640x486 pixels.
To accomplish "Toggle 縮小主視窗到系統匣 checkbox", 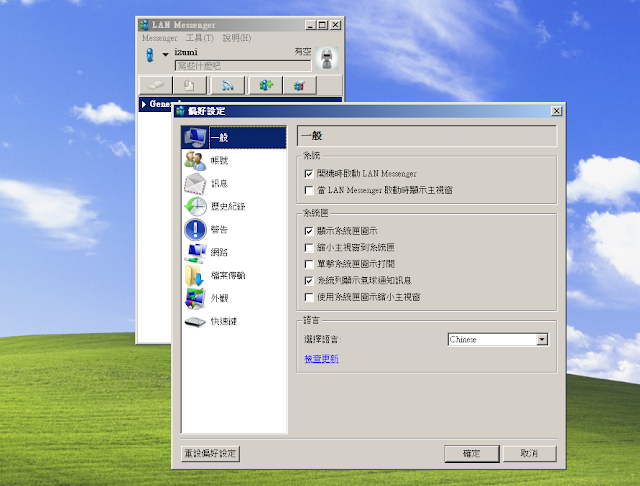I will click(x=309, y=247).
